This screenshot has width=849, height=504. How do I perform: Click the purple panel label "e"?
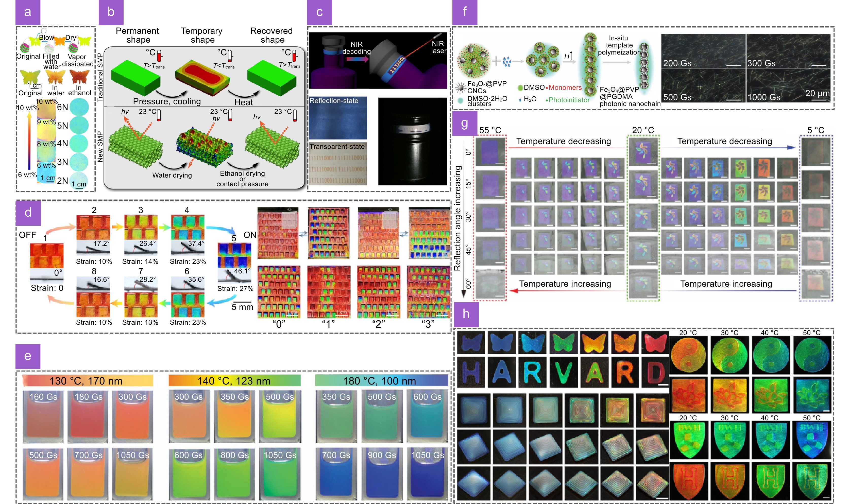tap(28, 356)
